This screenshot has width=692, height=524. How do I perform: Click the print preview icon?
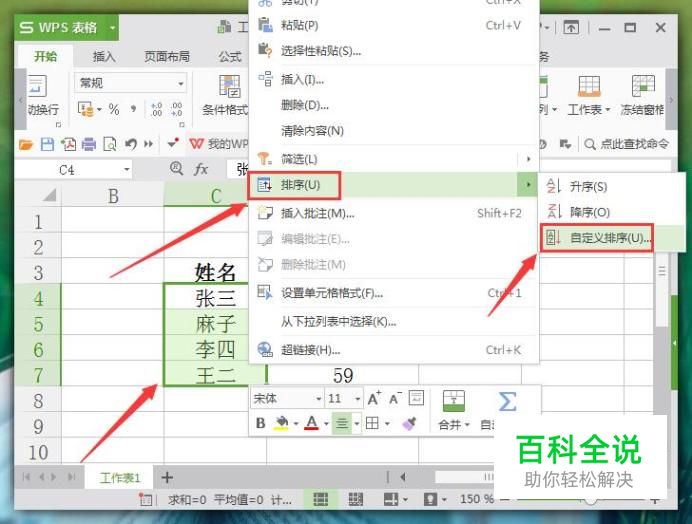point(109,144)
